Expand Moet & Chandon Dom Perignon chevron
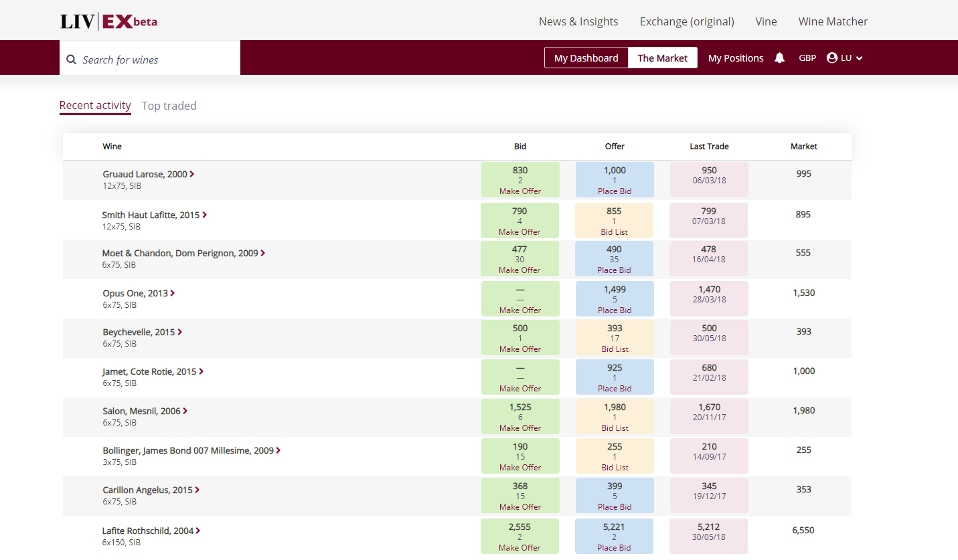Screen dimensions: 958x560 tap(262, 253)
